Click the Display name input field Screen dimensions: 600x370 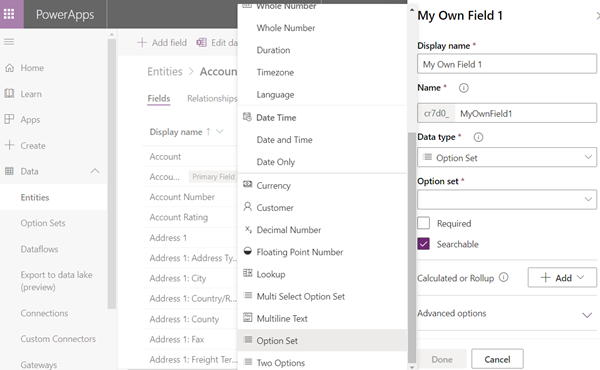[507, 64]
